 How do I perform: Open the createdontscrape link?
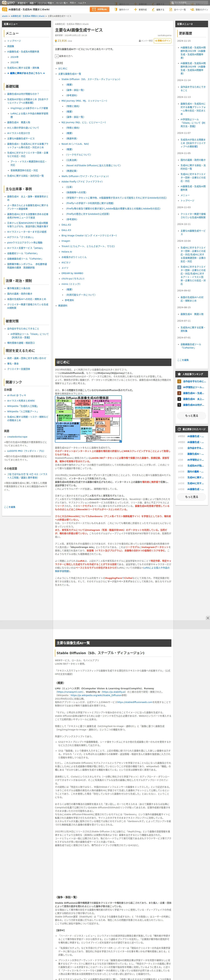[x=17, y=437]
